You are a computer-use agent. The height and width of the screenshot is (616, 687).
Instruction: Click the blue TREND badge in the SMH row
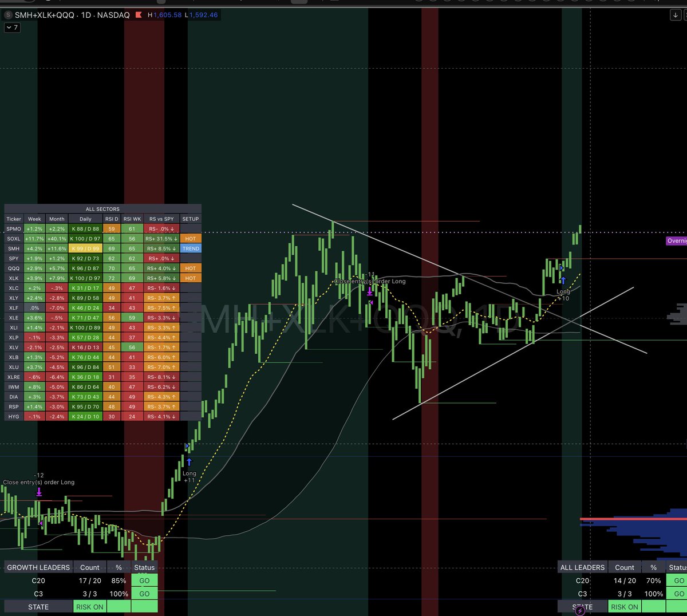(x=191, y=248)
